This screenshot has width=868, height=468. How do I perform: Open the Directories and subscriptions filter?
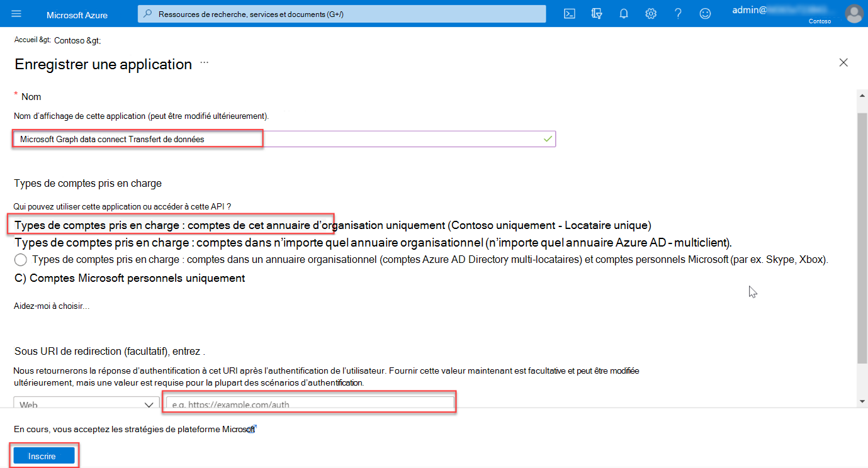point(596,13)
